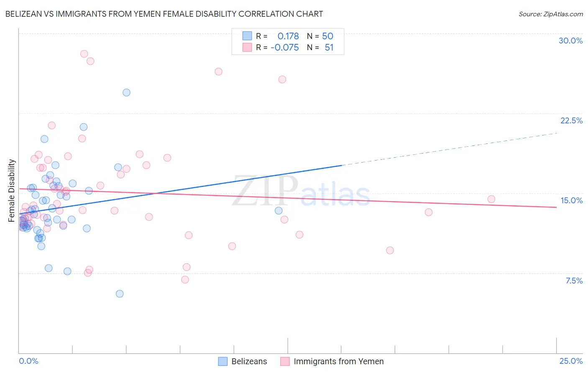Click the 22.5% y-axis label
This screenshot has width=588, height=373.
pyautogui.click(x=571, y=120)
